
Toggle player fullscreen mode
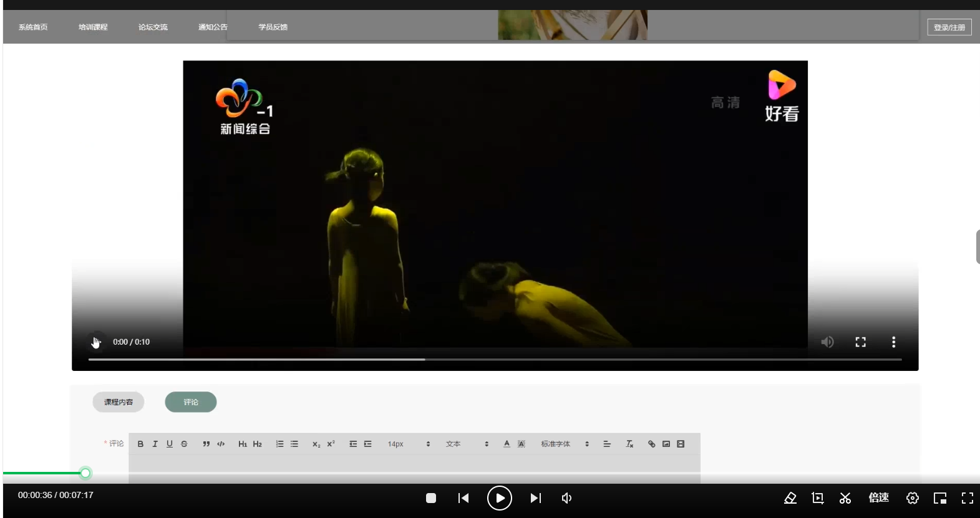(x=968, y=498)
